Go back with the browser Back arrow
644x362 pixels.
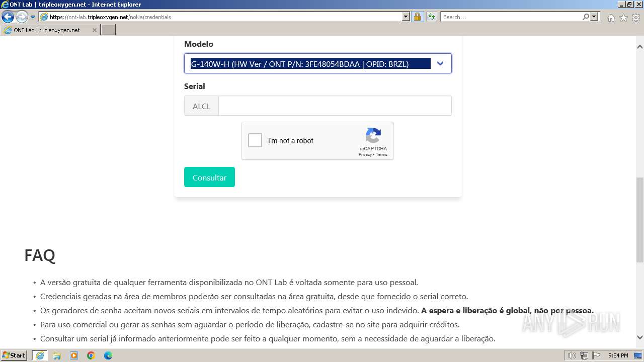tap(8, 17)
